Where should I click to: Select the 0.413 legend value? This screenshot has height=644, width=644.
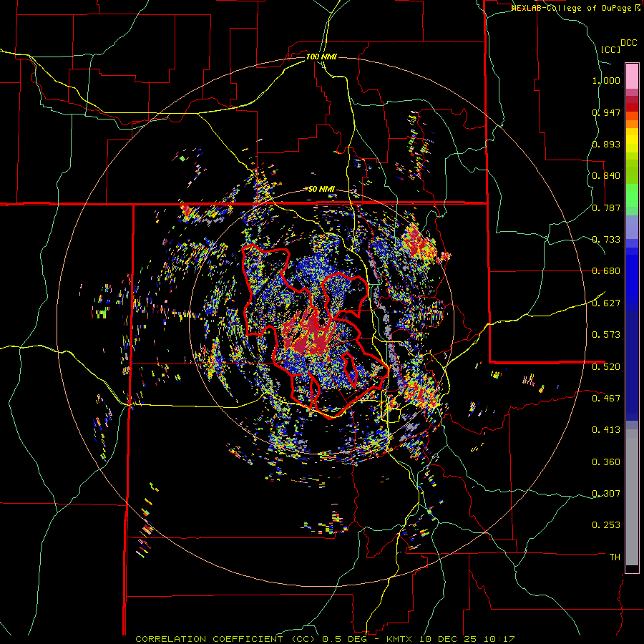(606, 430)
